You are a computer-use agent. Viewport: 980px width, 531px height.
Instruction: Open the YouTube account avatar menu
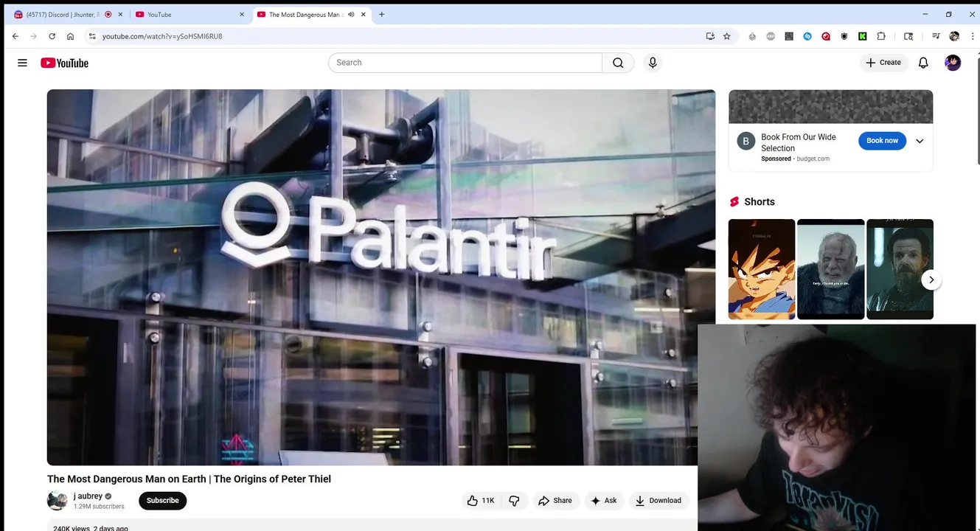click(953, 63)
